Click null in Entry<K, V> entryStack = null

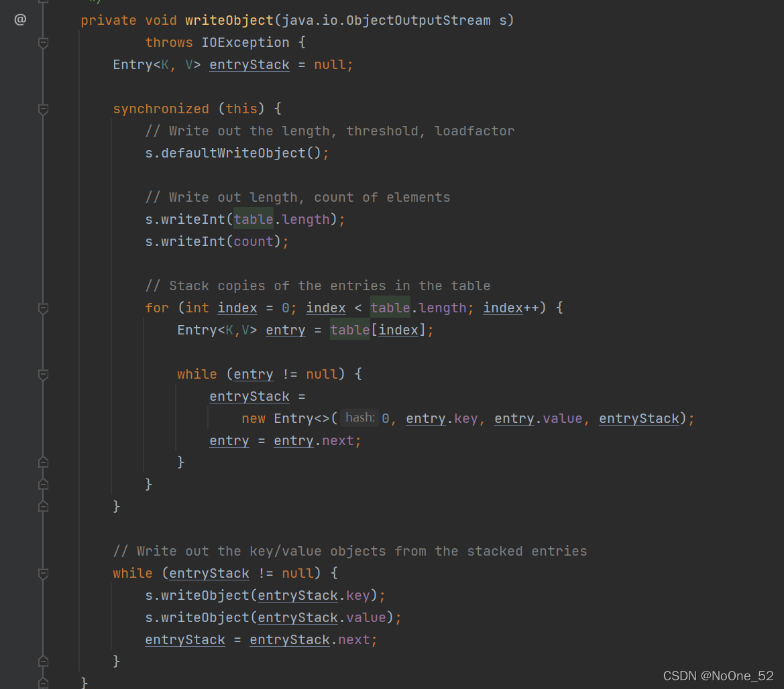(330, 65)
